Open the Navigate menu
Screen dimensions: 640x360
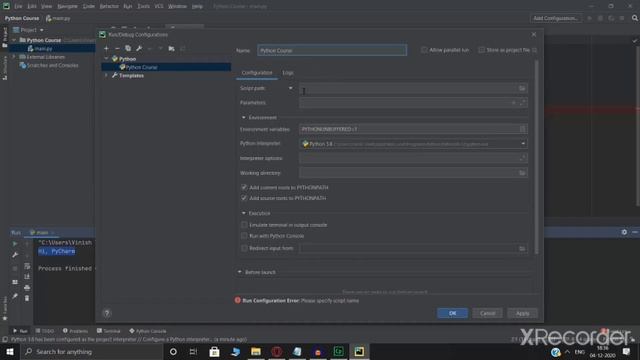67,7
